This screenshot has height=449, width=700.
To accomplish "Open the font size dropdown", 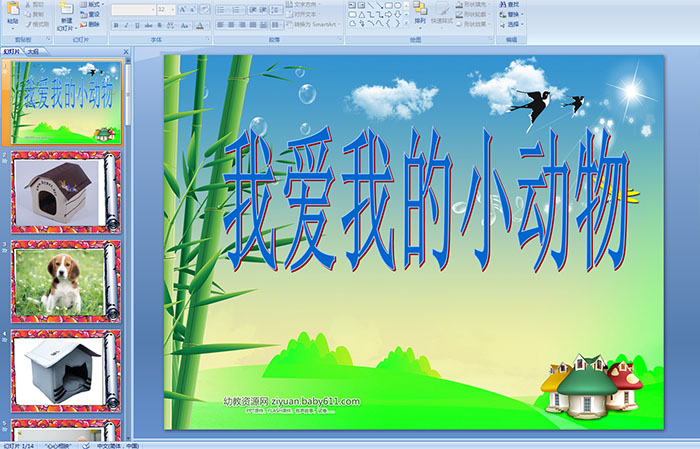I will point(174,9).
